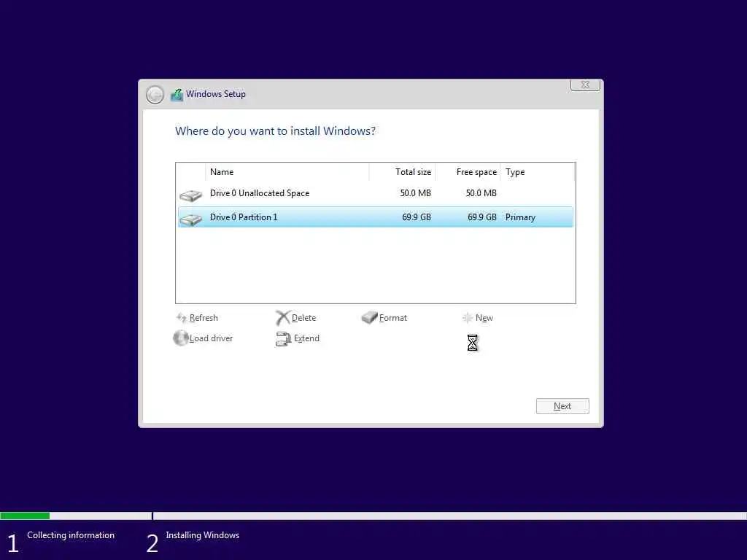The height and width of the screenshot is (560, 747).
Task: Click the Windows Setup title icon
Action: pos(177,94)
